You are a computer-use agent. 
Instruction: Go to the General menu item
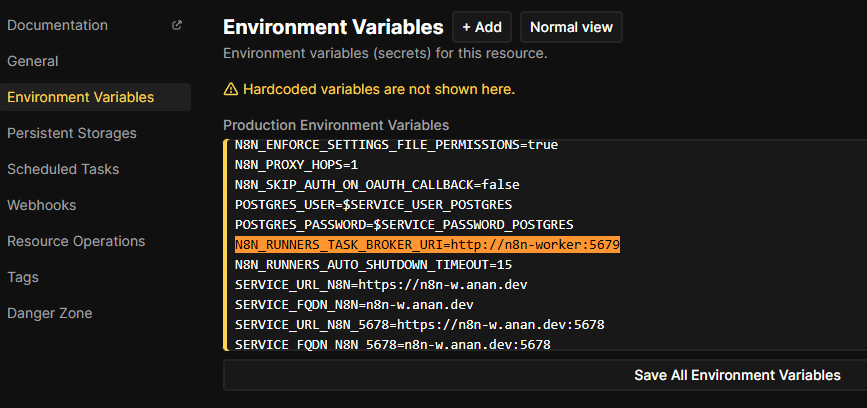[33, 61]
